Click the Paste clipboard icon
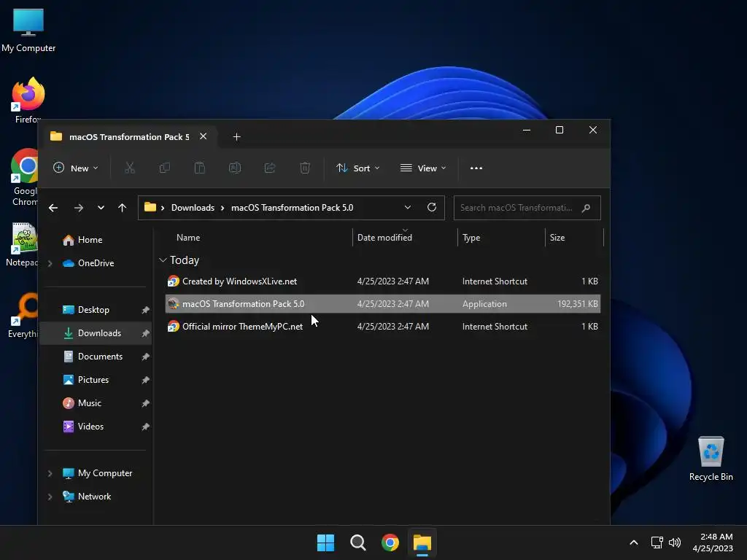Viewport: 747px width, 560px height. [x=200, y=168]
